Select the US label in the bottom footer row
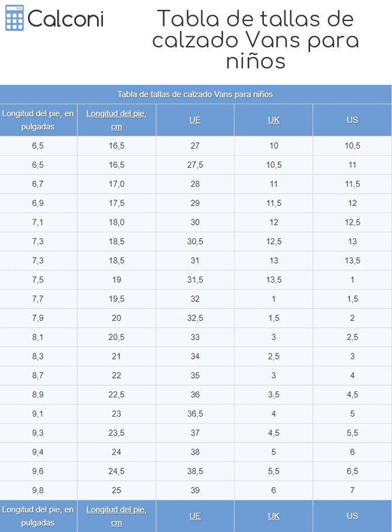Image resolution: width=392 pixels, height=532 pixels. coord(352,516)
